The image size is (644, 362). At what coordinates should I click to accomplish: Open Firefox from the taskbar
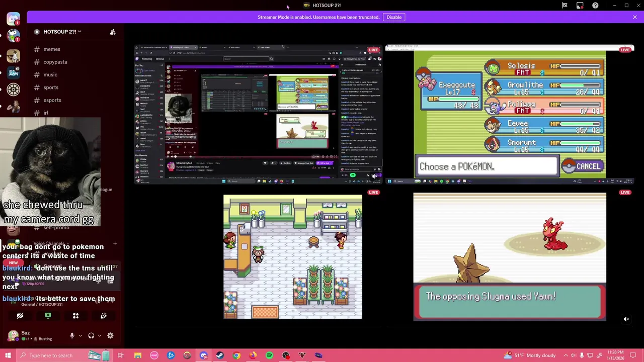click(253, 355)
